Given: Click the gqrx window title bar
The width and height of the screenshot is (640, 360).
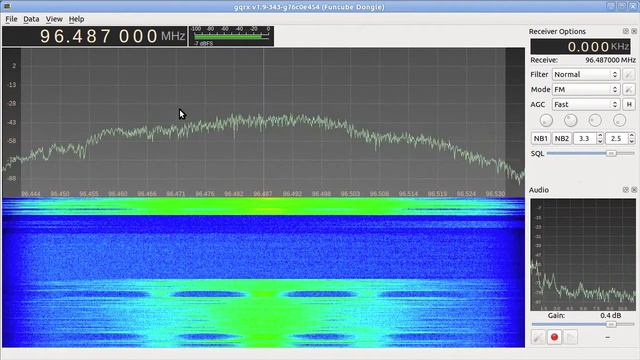Looking at the screenshot, I should pos(309,7).
